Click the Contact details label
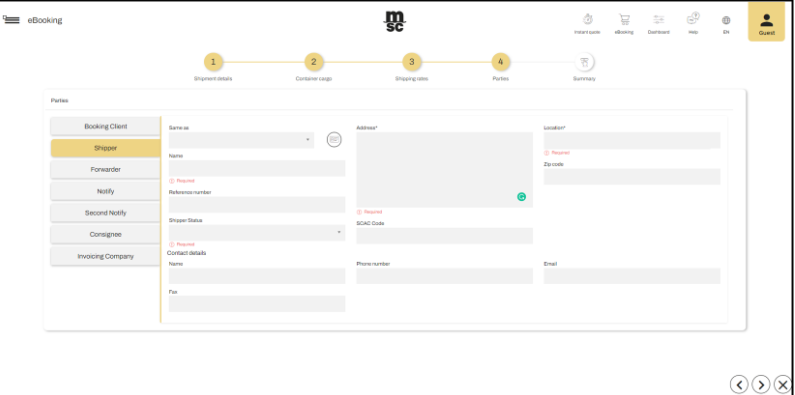 coord(187,253)
